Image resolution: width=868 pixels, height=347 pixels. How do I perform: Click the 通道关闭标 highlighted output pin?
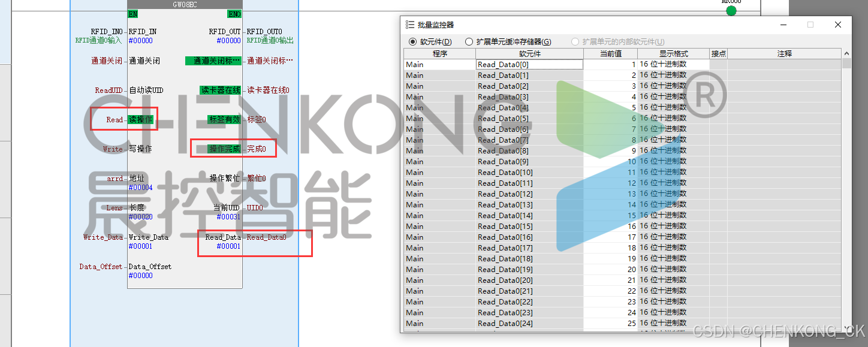pyautogui.click(x=213, y=61)
